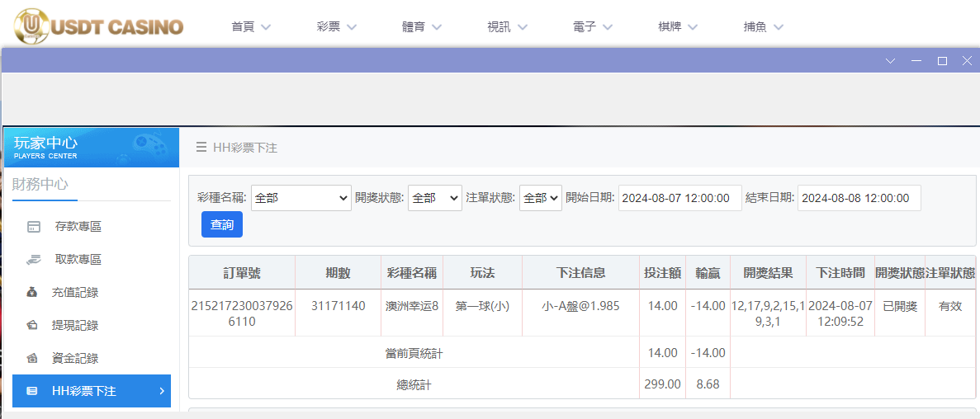
Task: Click the withdrawal area cash icon
Action: coord(33,260)
